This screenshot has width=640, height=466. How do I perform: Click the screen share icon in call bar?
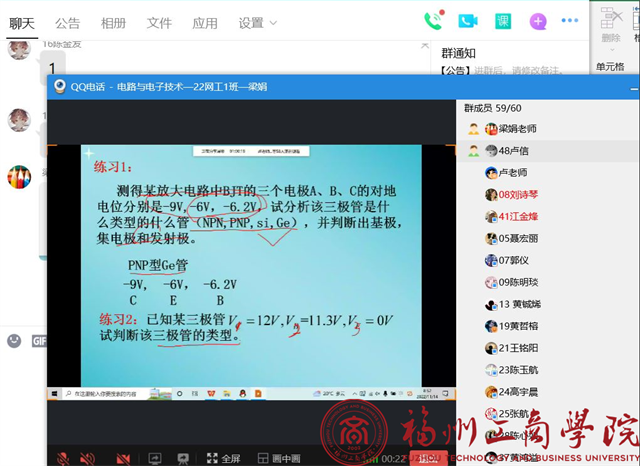[155, 457]
